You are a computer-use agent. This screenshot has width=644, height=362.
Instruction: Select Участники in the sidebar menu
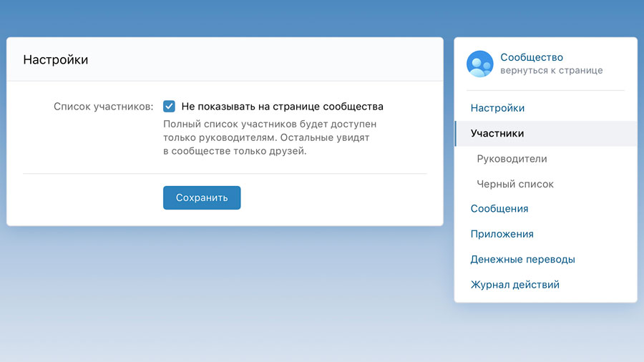point(546,133)
